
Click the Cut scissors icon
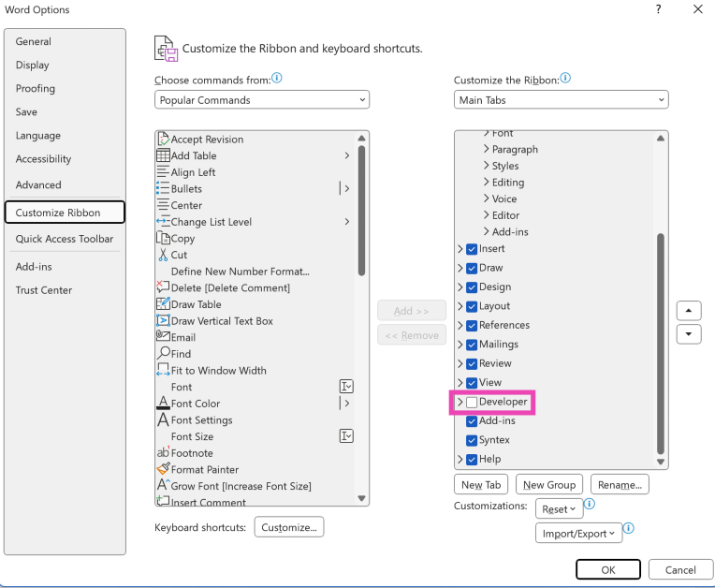point(163,255)
